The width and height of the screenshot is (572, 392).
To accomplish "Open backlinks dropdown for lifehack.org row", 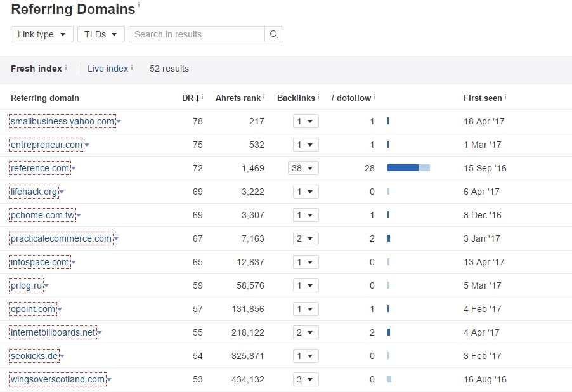I will coord(306,192).
